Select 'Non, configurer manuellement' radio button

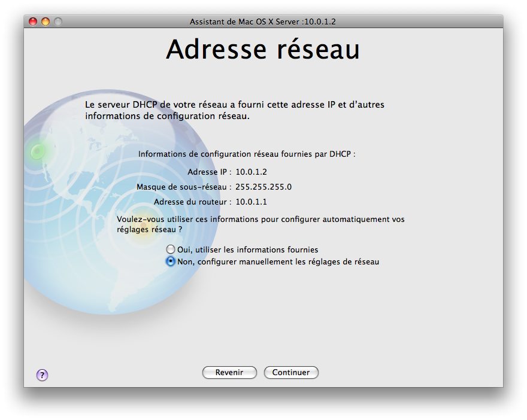pyautogui.click(x=171, y=261)
